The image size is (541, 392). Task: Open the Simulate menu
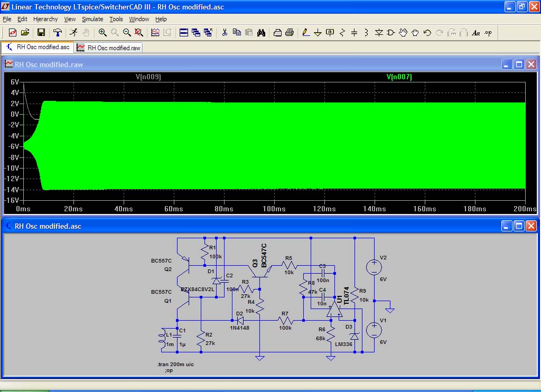tap(92, 19)
